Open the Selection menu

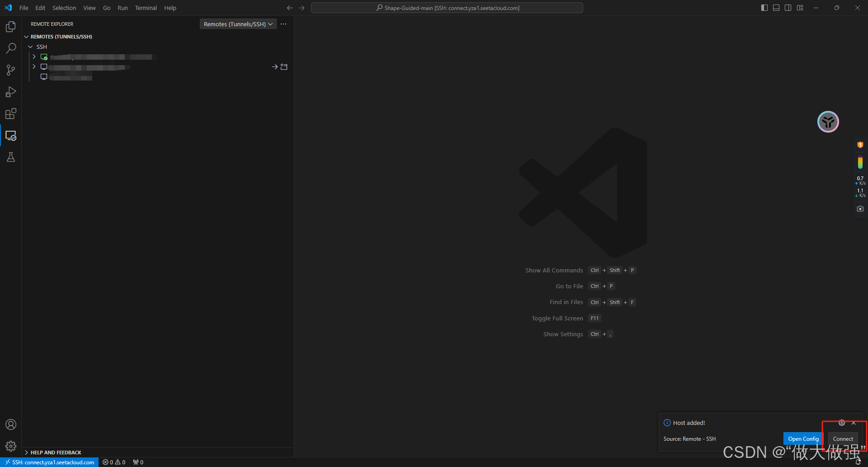[64, 8]
